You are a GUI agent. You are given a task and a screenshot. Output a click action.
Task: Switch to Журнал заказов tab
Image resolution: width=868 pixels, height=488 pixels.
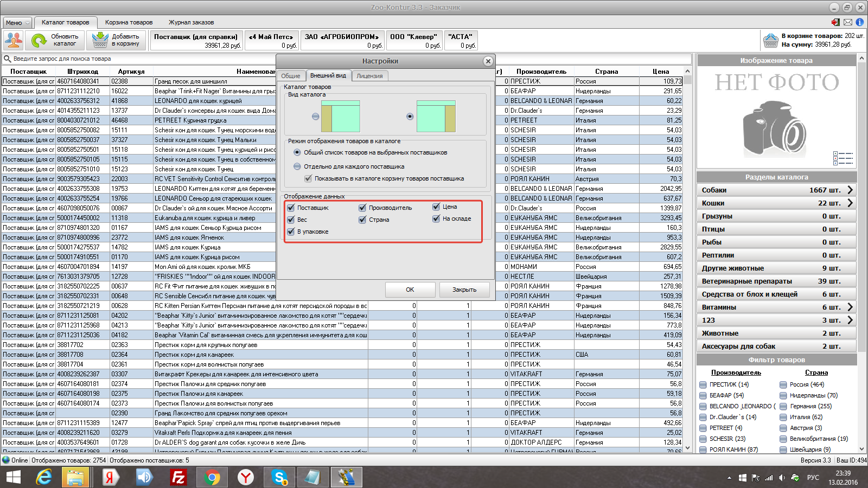click(191, 22)
